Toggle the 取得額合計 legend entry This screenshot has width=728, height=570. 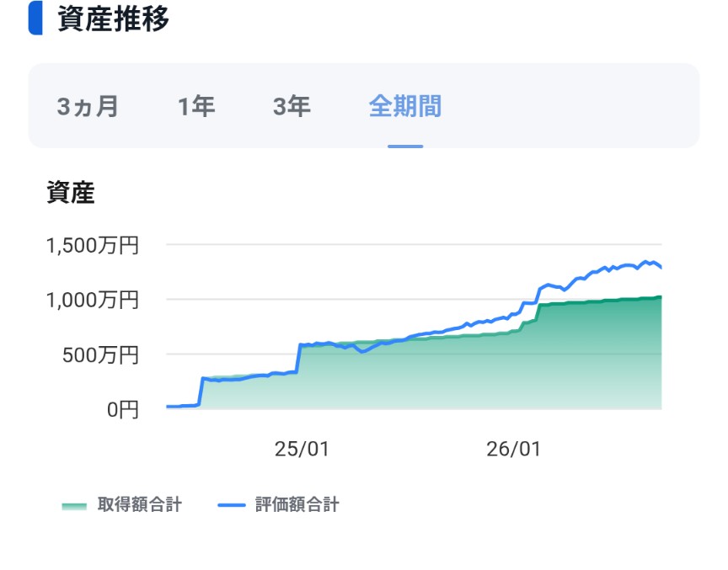coord(122,504)
